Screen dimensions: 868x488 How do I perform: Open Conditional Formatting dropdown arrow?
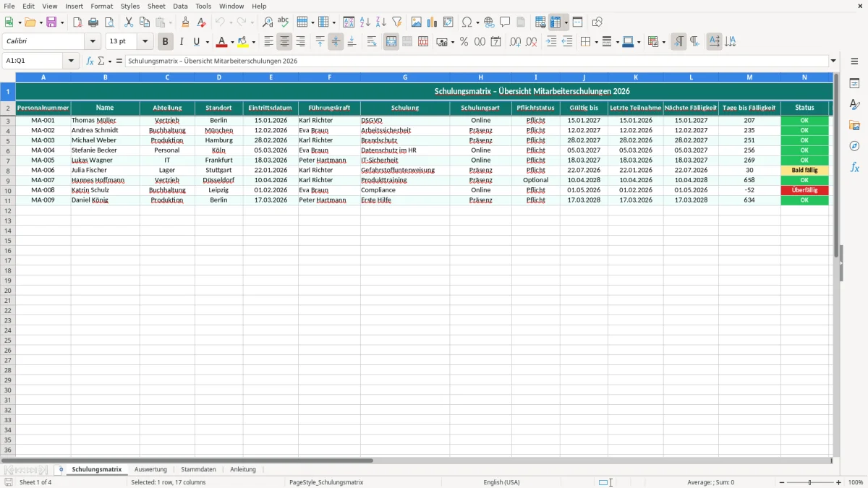(x=663, y=42)
